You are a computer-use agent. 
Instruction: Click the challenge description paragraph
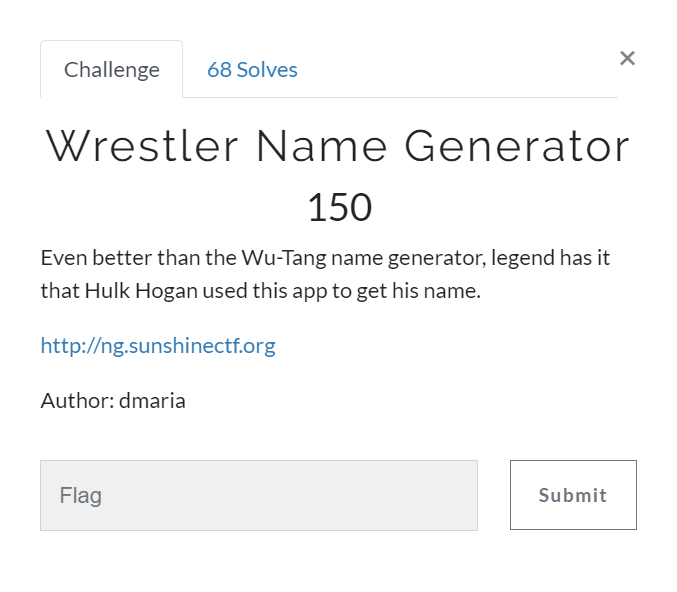[325, 275]
